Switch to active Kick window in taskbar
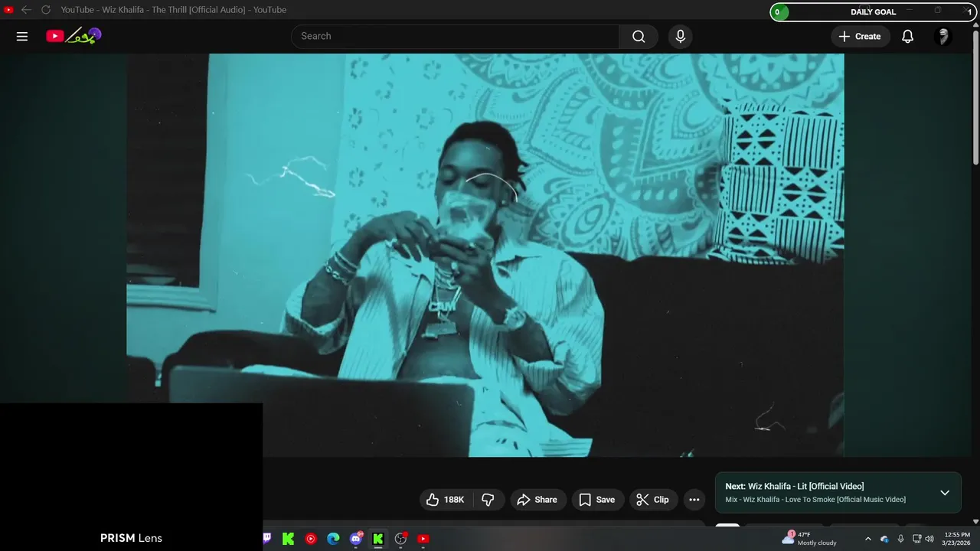This screenshot has height=551, width=980. 377,539
